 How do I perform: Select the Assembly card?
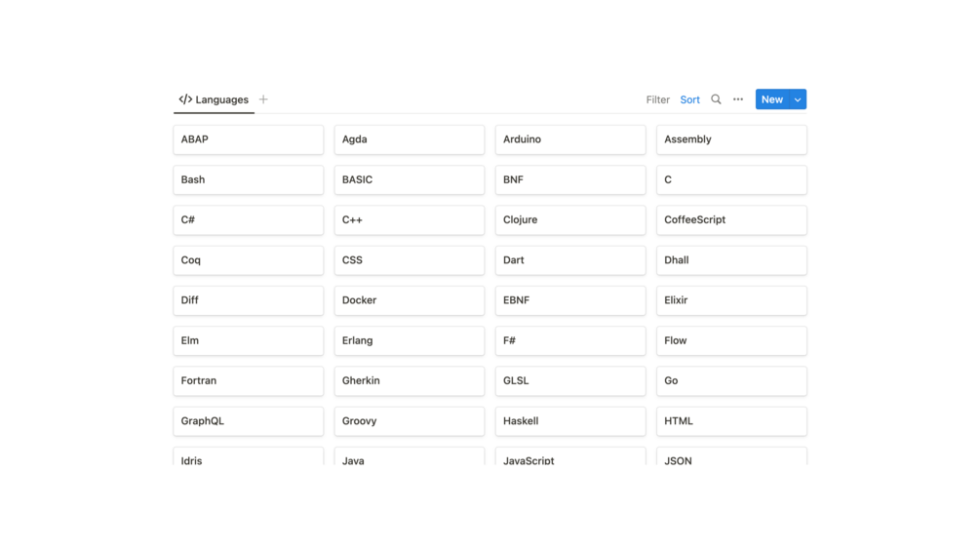pyautogui.click(x=730, y=139)
